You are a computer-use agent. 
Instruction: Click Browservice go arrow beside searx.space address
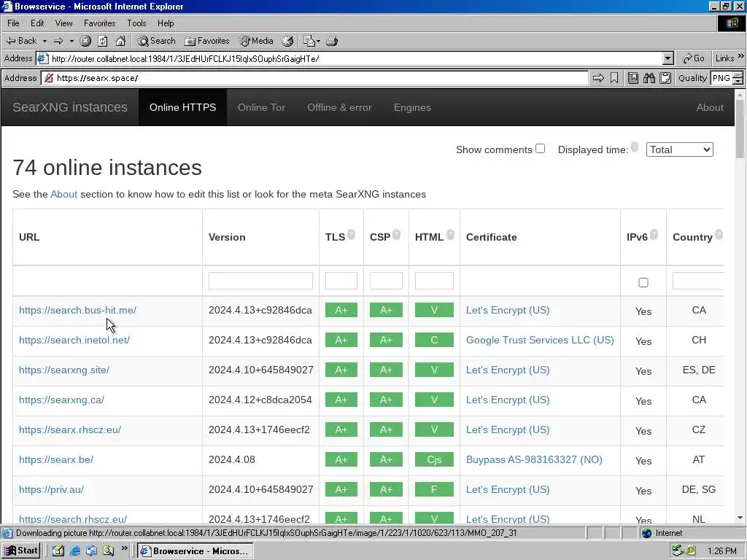pyautogui.click(x=598, y=78)
